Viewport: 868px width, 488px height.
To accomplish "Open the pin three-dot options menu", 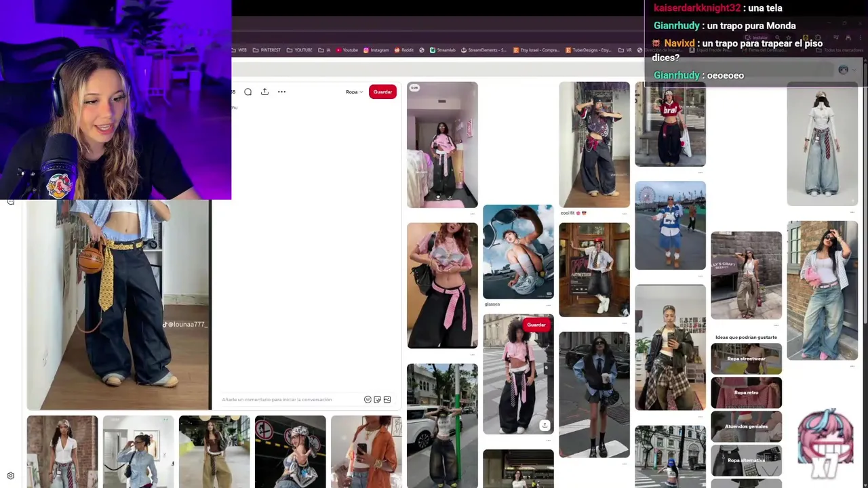I will tap(281, 91).
